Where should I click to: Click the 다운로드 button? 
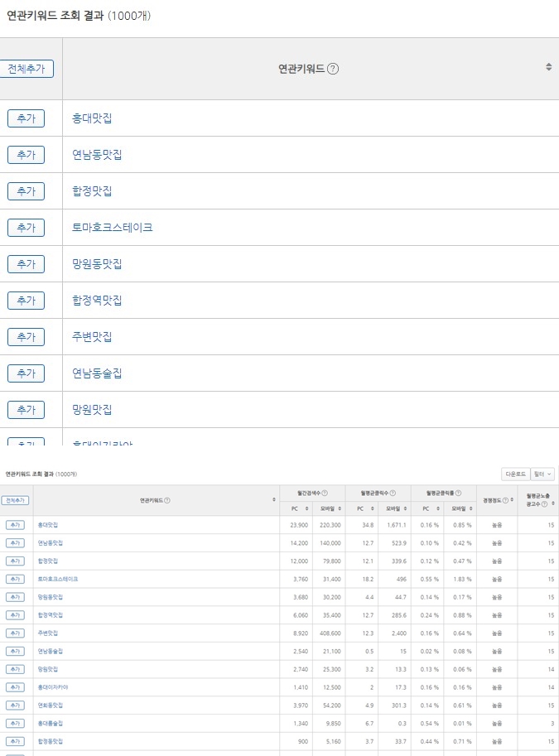coord(515,474)
